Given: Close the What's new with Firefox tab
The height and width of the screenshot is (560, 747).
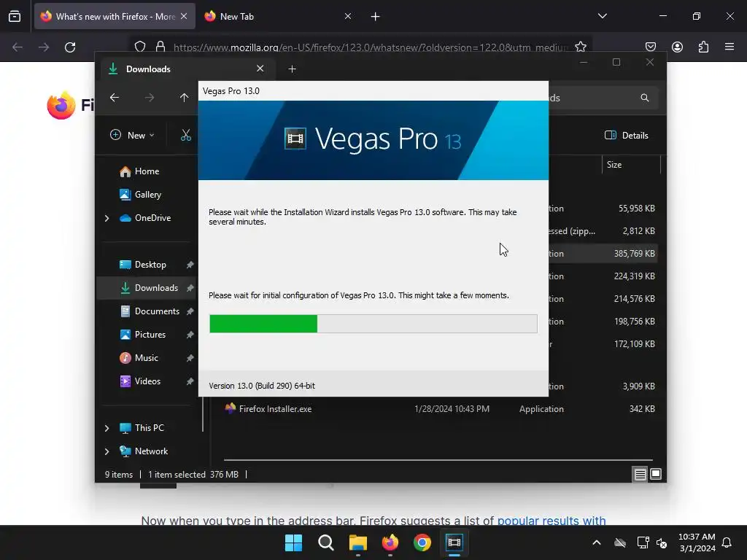Looking at the screenshot, I should (184, 16).
